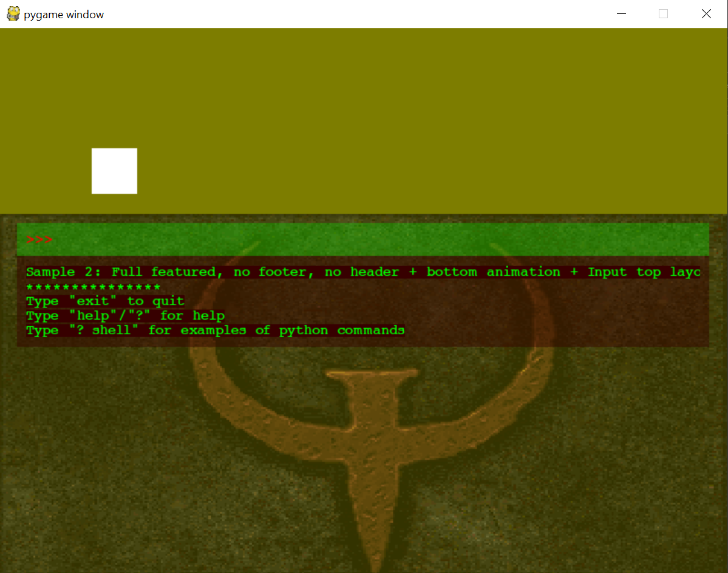Close the pygame window
Viewport: 728px width, 573px height.
point(706,14)
